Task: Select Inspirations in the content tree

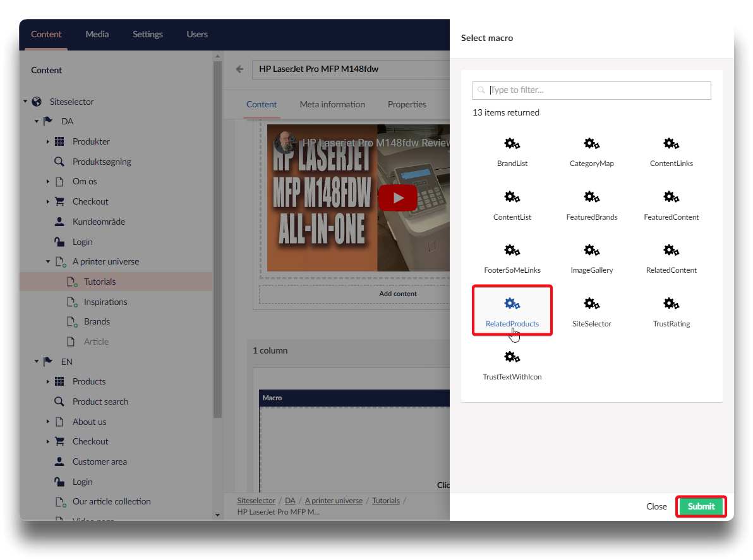Action: [105, 302]
